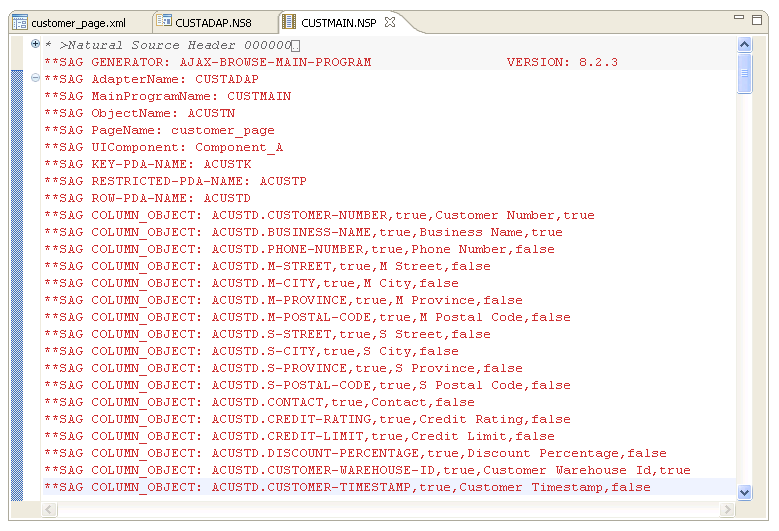Image resolution: width=779 pixels, height=531 pixels.
Task: Maximize the editor panel
Action: tap(759, 19)
